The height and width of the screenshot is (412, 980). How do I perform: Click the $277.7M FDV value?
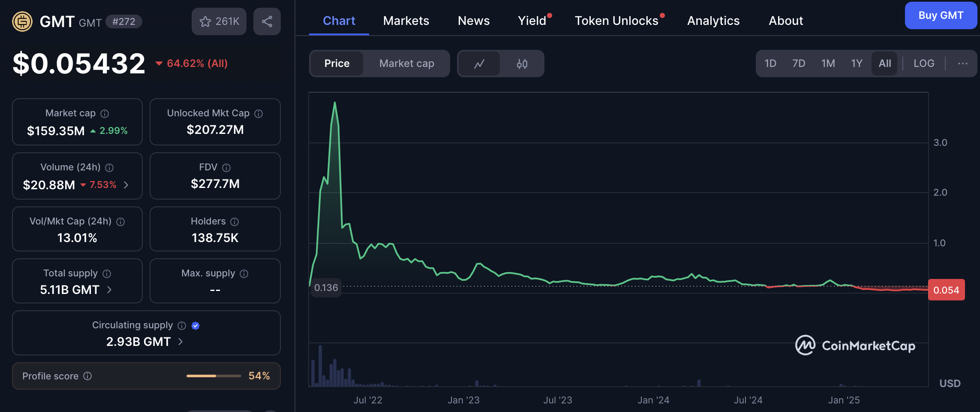coord(215,184)
